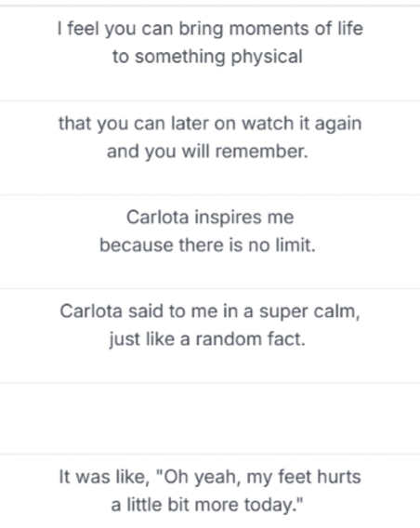Select the line "that you can later on watch it again"

click(x=210, y=124)
